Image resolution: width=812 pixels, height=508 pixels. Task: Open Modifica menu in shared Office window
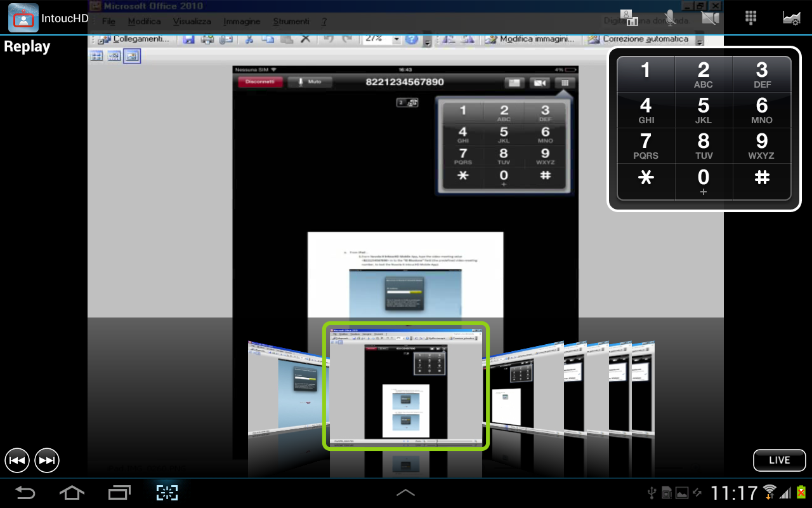click(144, 21)
